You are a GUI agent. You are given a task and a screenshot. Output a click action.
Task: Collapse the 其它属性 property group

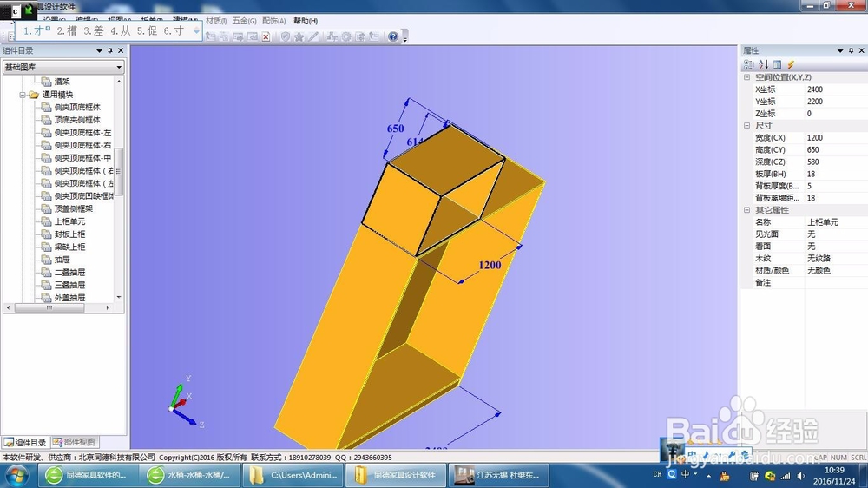point(746,210)
